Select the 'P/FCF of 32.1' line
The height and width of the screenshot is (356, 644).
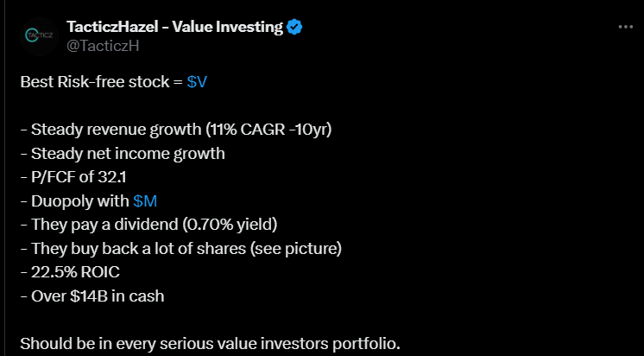pos(73,177)
